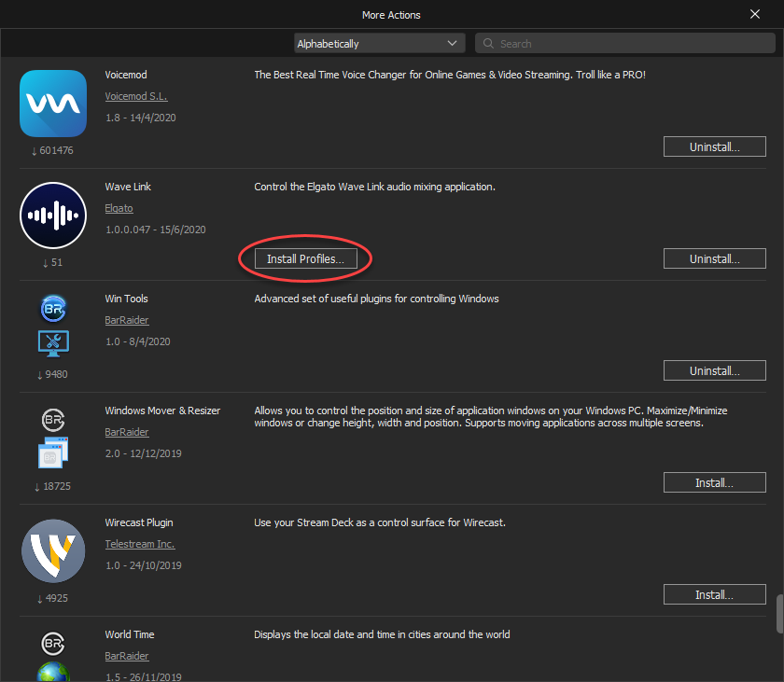The image size is (784, 682).
Task: Click the World Time globe icon
Action: click(x=53, y=672)
